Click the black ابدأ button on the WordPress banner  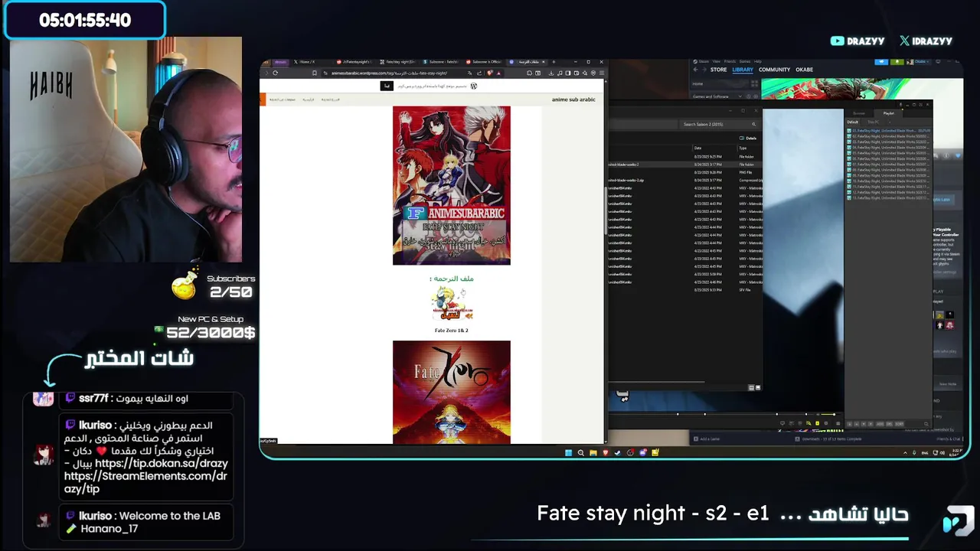coord(387,86)
